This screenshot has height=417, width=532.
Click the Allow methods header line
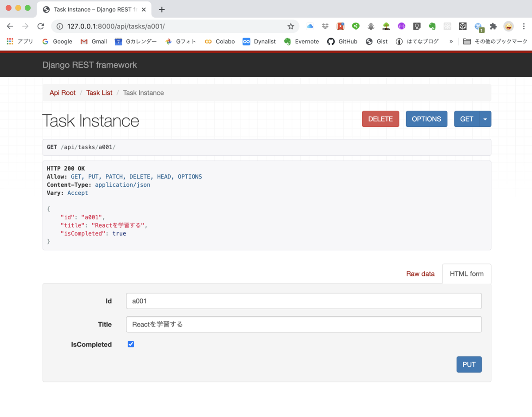pos(124,177)
